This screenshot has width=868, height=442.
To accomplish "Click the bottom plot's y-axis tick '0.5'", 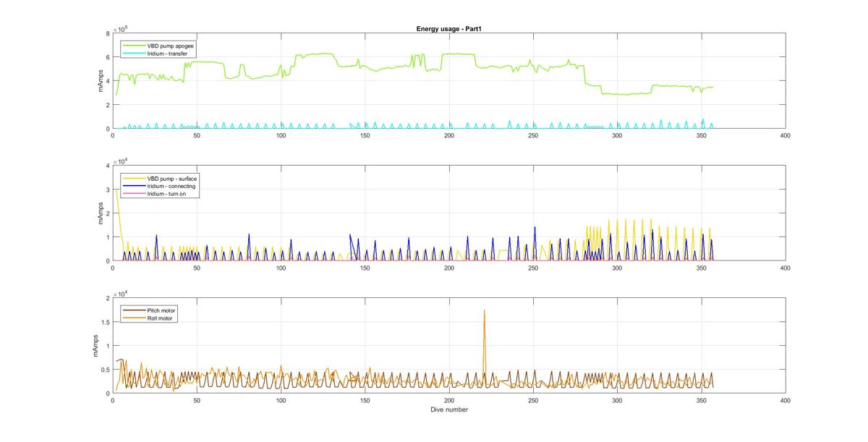I will 105,370.
